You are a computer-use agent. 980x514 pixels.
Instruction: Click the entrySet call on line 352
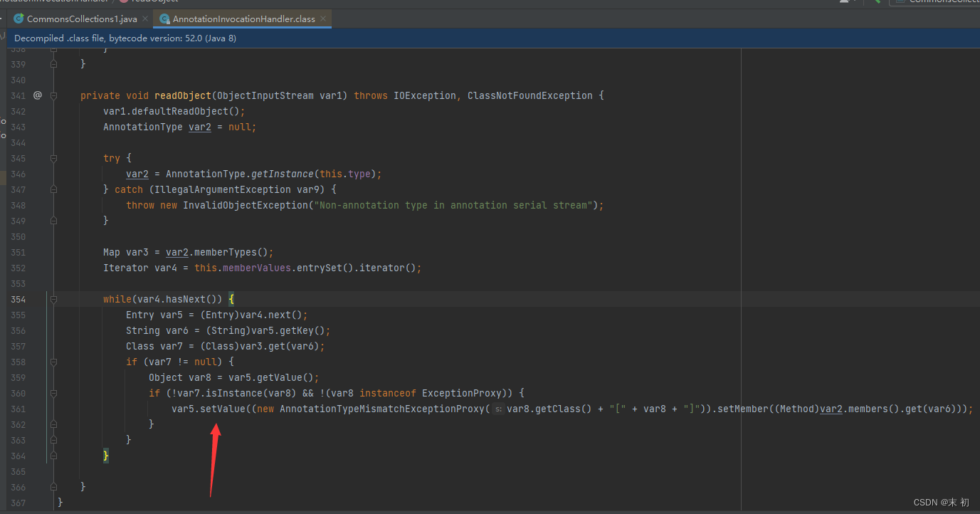pyautogui.click(x=322, y=268)
